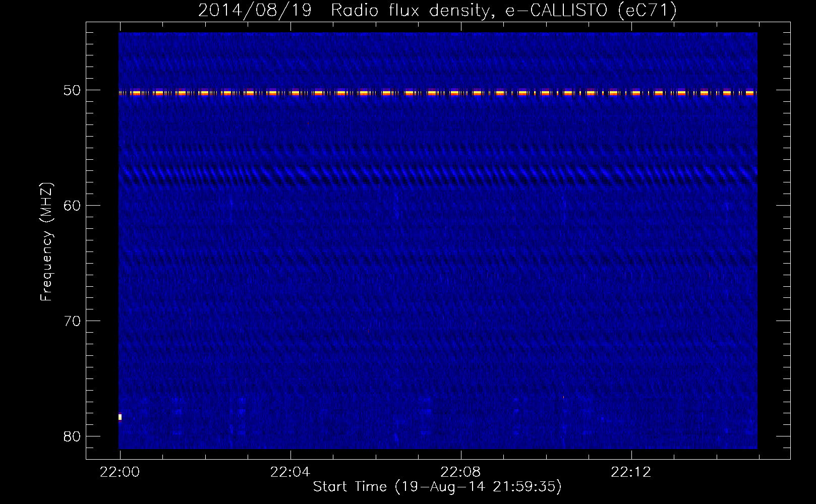This screenshot has height=504, width=816.
Task: Click the 22:00 time tick label
Action: click(120, 472)
